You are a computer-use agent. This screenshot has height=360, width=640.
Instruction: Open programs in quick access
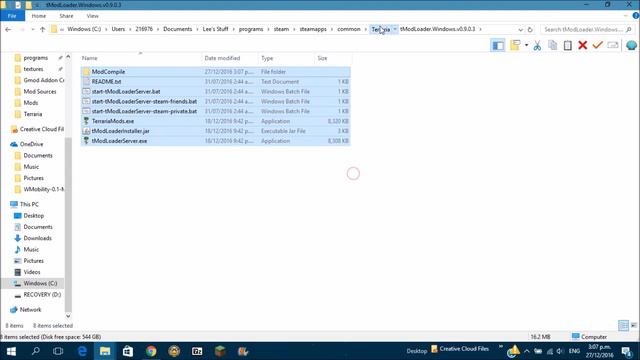36,58
